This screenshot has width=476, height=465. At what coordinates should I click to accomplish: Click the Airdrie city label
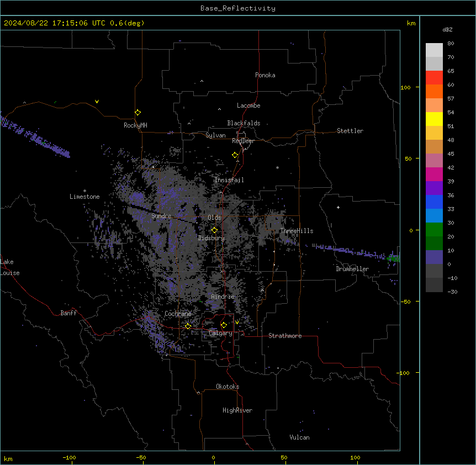[x=223, y=297]
